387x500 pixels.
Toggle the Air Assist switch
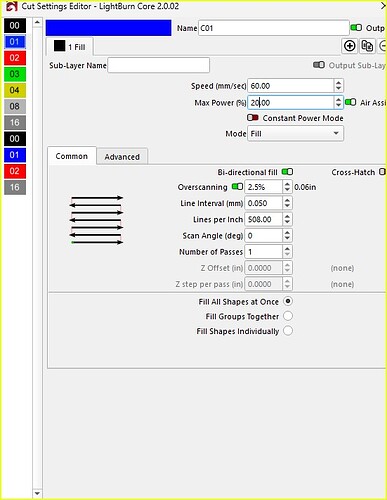point(350,102)
